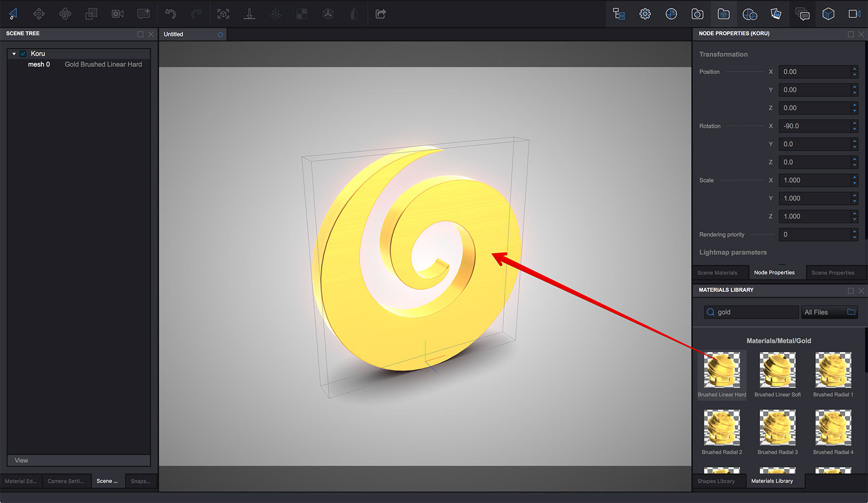Activate the rotate tool in the toolbar
This screenshot has height=503, width=868.
click(x=65, y=14)
